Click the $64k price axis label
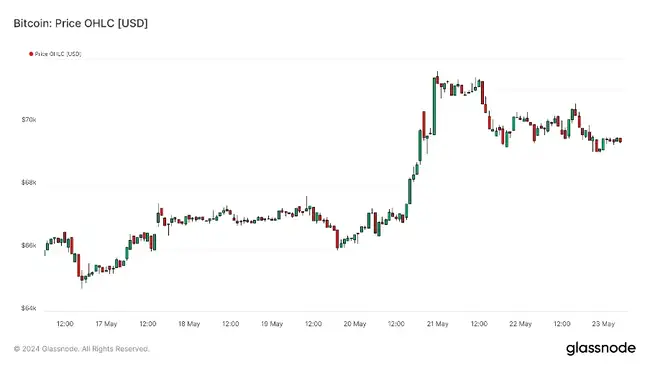 coord(29,308)
